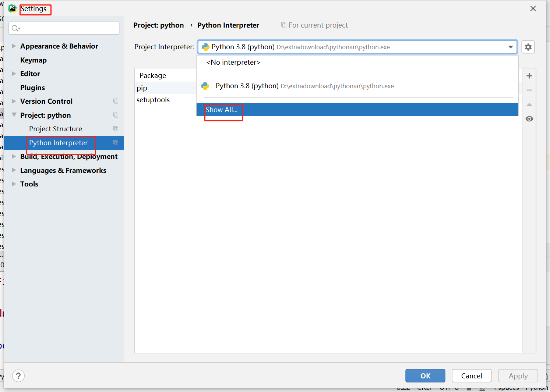Select Python 3.8 (python) in dropdown list
The height and width of the screenshot is (392, 550).
[357, 86]
